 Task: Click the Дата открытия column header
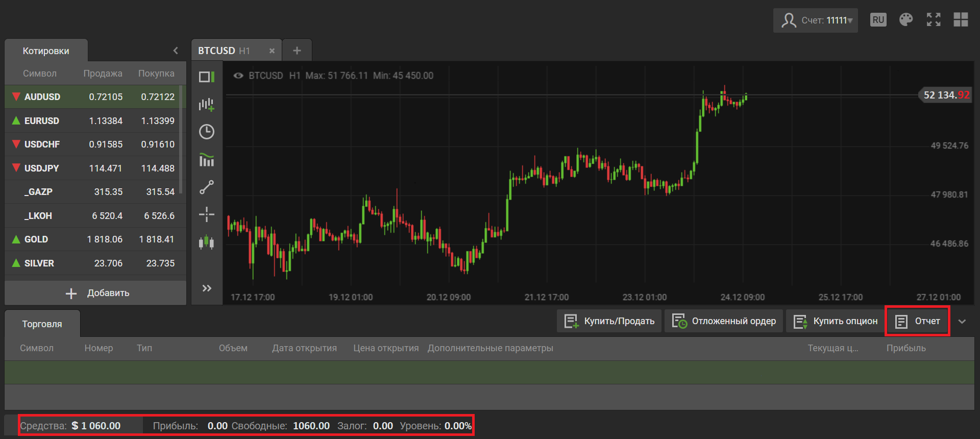[x=304, y=348]
